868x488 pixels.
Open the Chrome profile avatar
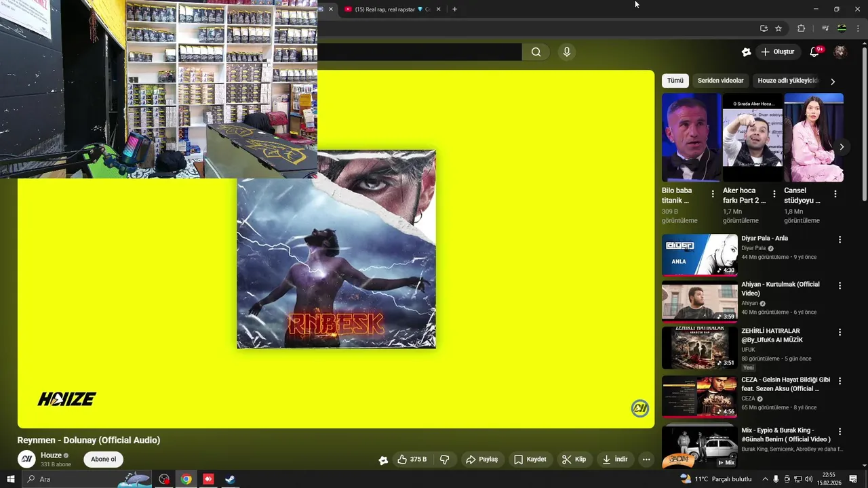tap(842, 28)
